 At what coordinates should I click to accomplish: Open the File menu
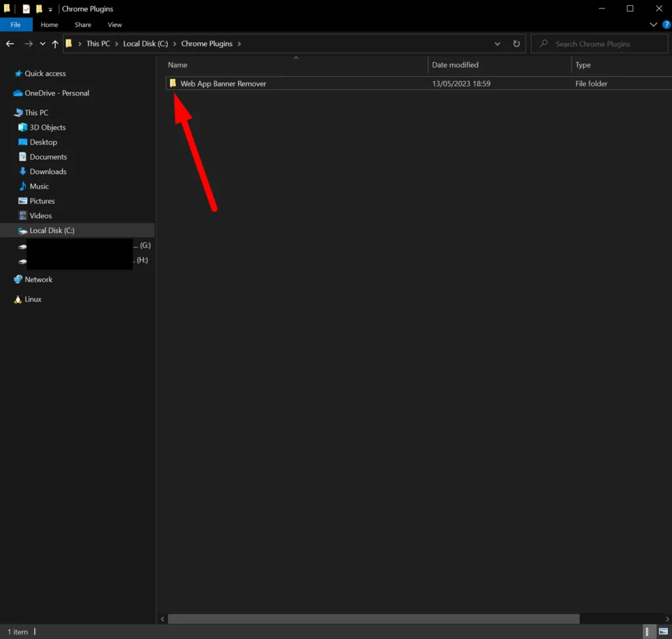click(15, 25)
